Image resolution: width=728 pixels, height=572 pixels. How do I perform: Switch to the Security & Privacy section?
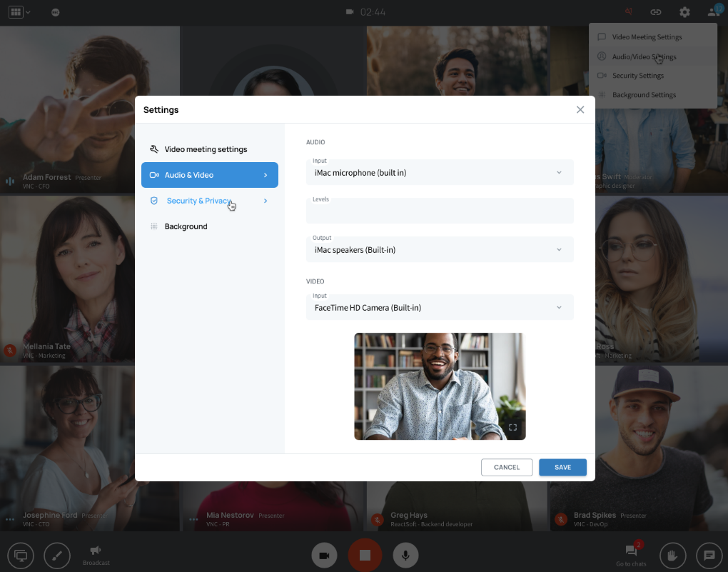tap(209, 201)
